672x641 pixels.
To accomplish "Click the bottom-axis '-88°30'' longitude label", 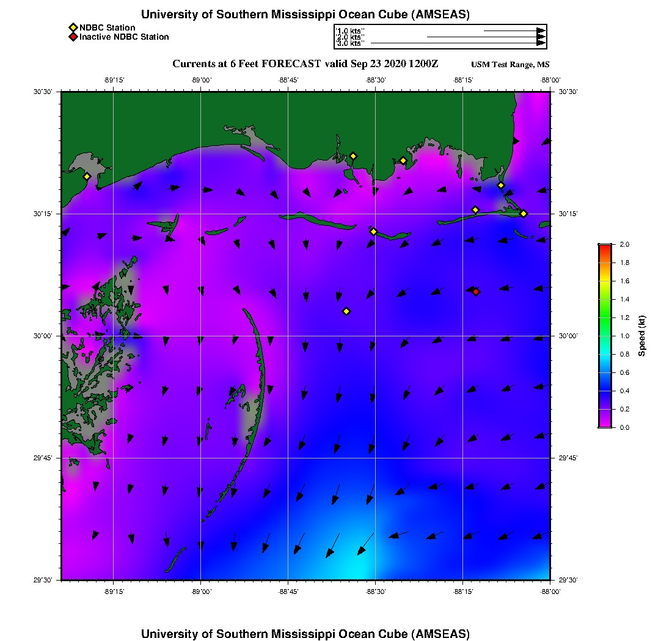I will 376,592.
